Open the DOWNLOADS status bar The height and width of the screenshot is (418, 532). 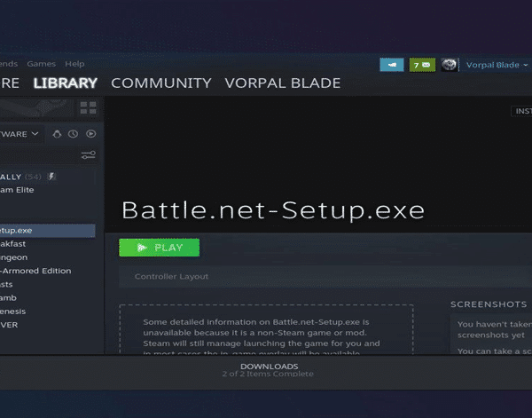pyautogui.click(x=269, y=370)
